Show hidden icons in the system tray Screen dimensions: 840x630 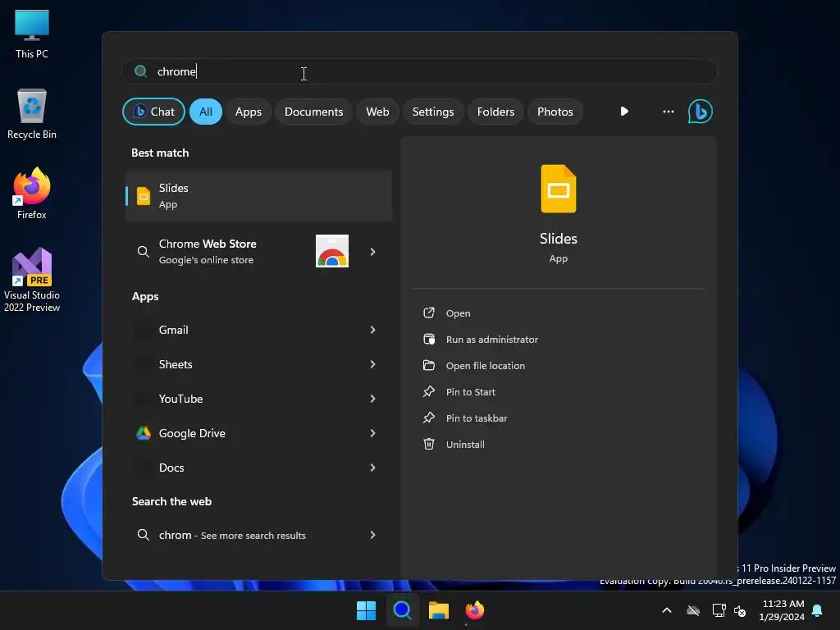pyautogui.click(x=667, y=610)
